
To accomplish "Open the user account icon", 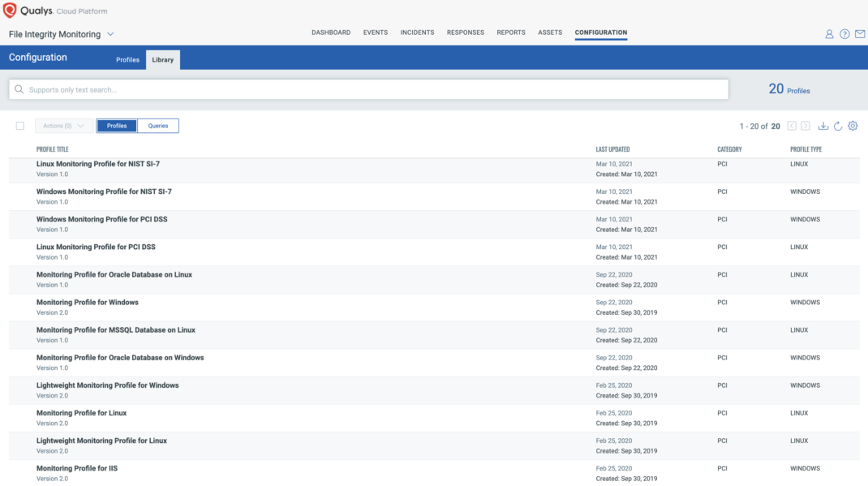I will [828, 34].
